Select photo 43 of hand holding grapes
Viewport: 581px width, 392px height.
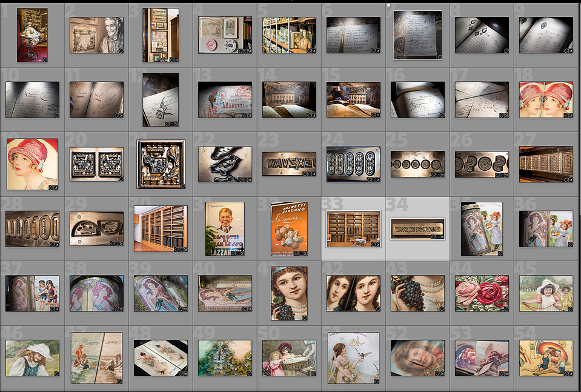point(417,293)
